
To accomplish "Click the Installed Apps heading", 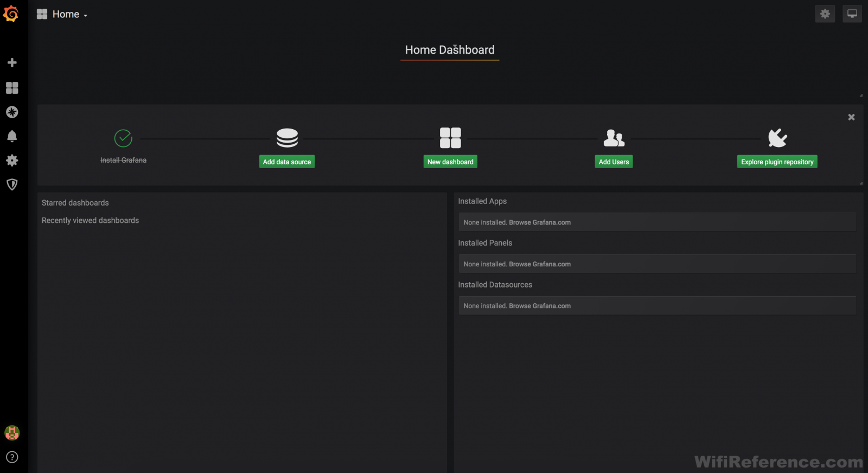I will [482, 201].
